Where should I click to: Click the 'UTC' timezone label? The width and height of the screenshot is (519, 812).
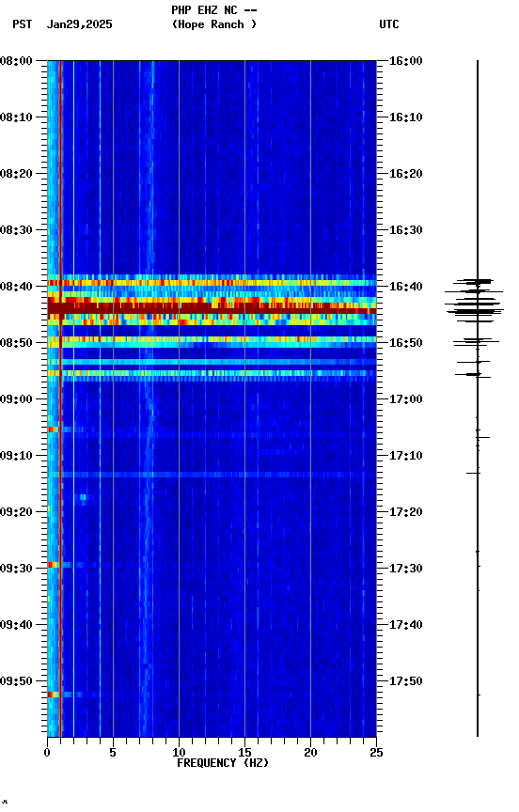tap(389, 24)
